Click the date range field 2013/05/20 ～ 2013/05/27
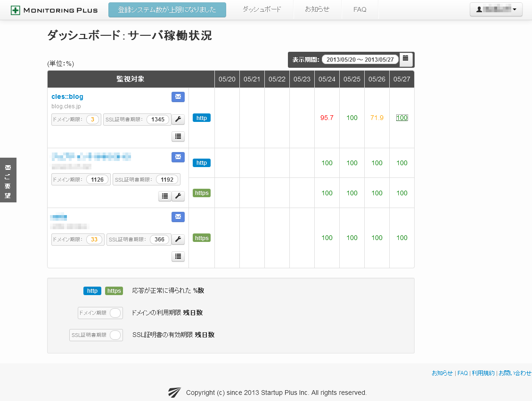Viewport: 532px width, 401px height. (360, 60)
